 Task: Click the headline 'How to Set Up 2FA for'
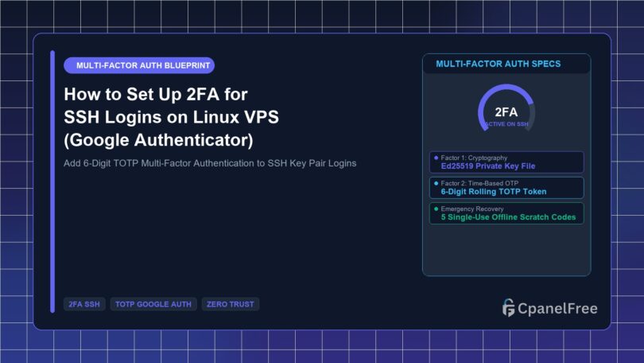coord(156,95)
